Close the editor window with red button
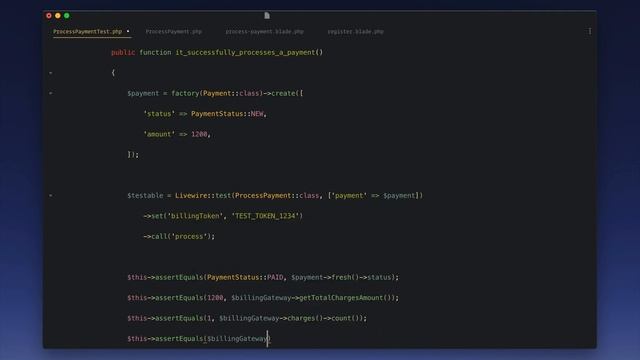The image size is (640, 360). click(49, 16)
